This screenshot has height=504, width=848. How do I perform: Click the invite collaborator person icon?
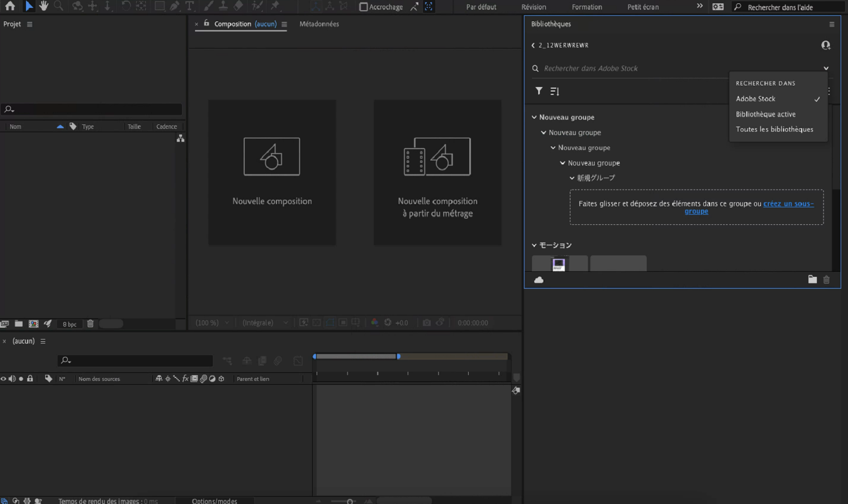[x=825, y=45]
